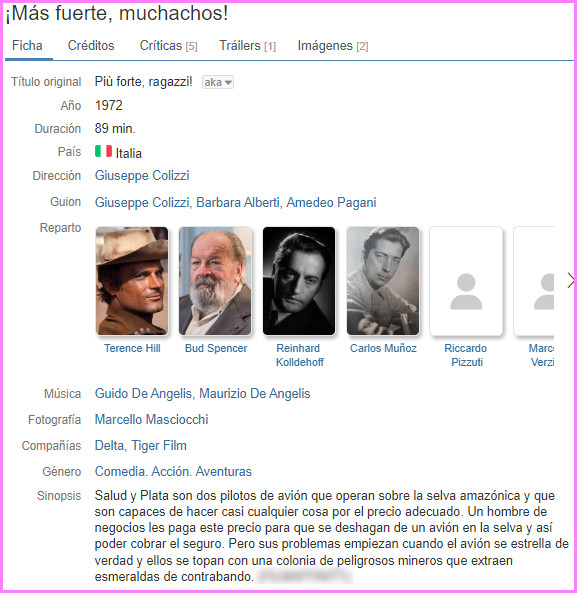The width and height of the screenshot is (577, 593).
Task: Open Amedeo Pagani's page
Action: [x=331, y=202]
